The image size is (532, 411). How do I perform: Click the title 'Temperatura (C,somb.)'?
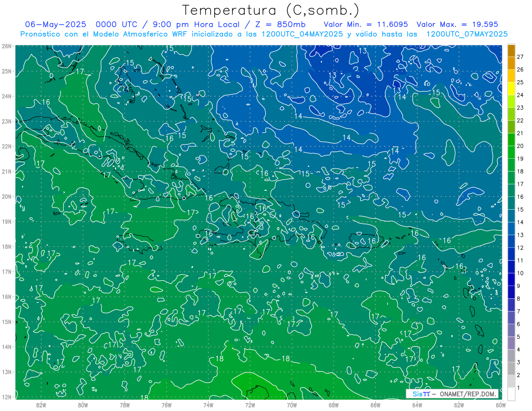[x=271, y=10]
